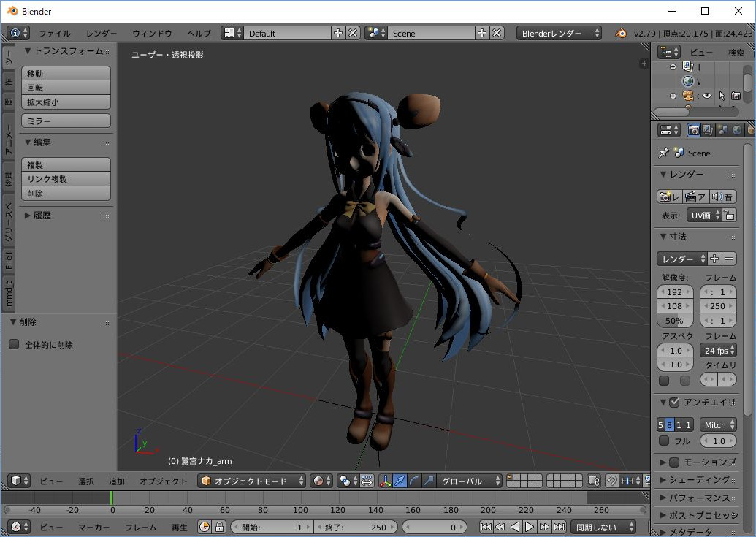Enable the モーションブラー checkbox
Screen dimensions: 756x537
point(674,462)
